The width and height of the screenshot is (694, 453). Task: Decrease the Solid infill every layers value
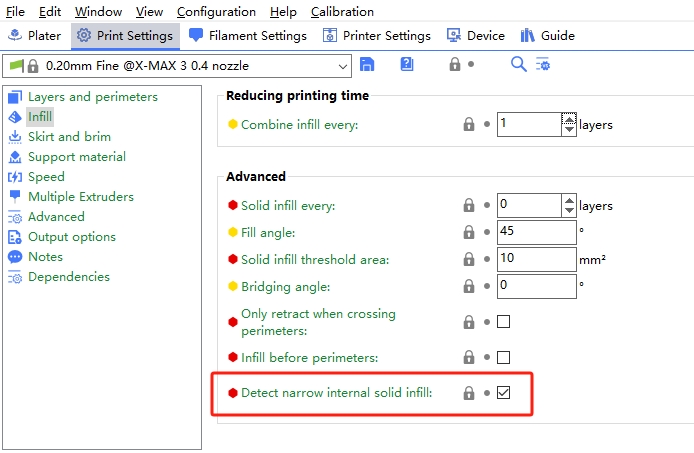coord(569,211)
